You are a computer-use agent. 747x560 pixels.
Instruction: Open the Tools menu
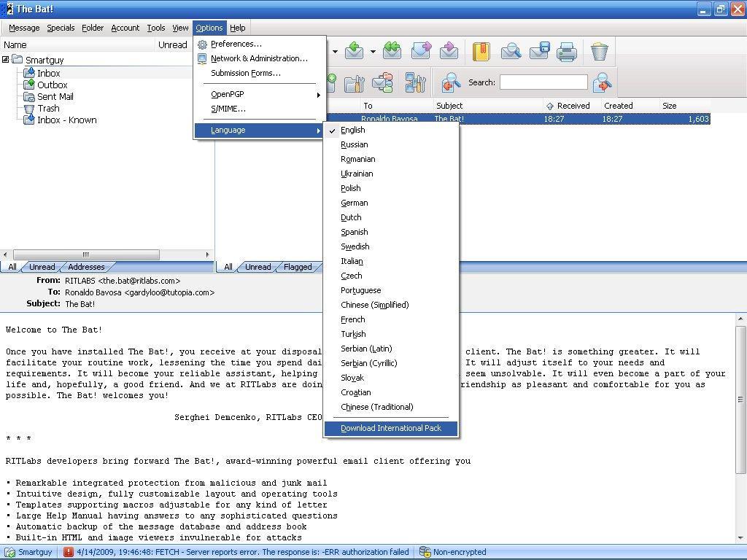[156, 28]
